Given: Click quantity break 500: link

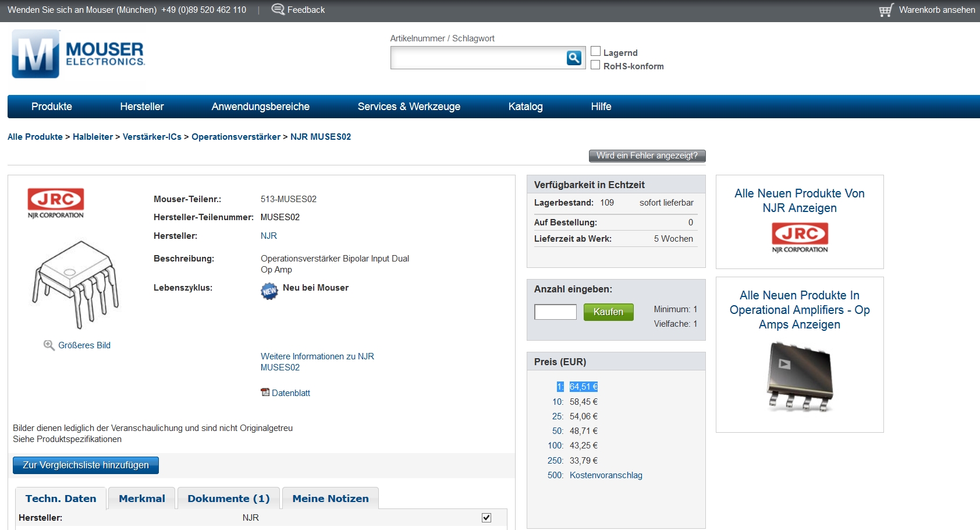Looking at the screenshot, I should (556, 475).
